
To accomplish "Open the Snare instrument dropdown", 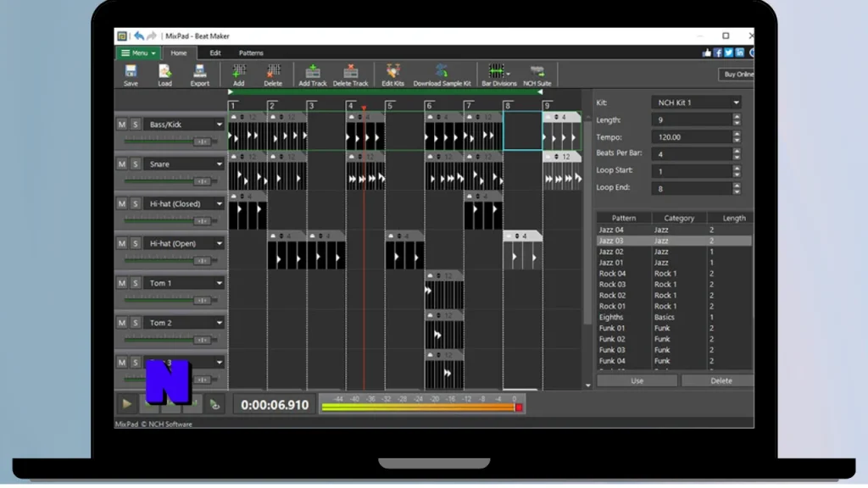I will (x=220, y=164).
